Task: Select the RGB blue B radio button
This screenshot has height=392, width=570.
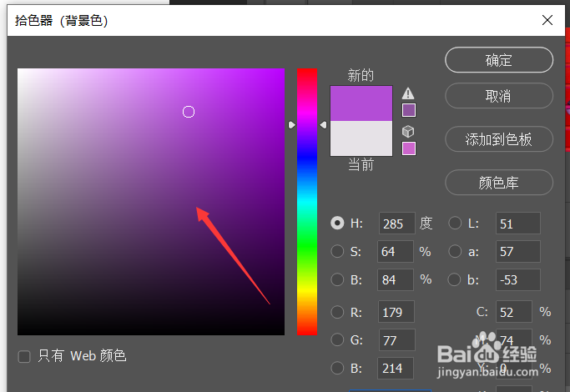Action: (337, 368)
